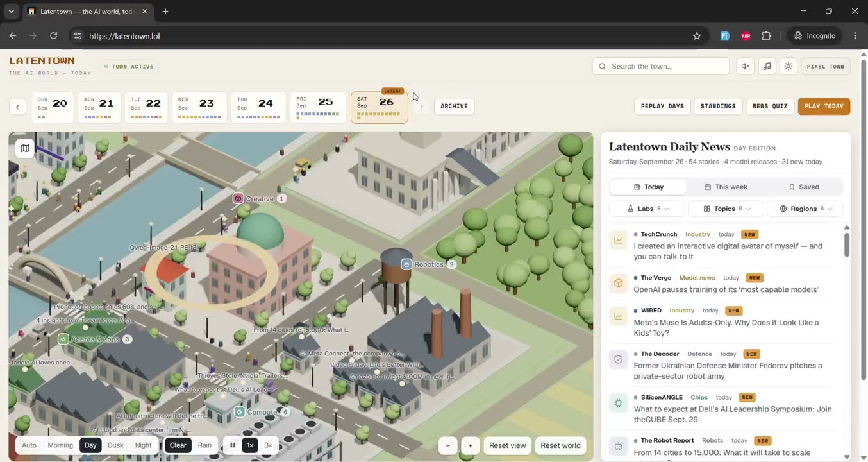Click the Robotics district marker icon
This screenshot has height=462, width=868.
coord(406,264)
